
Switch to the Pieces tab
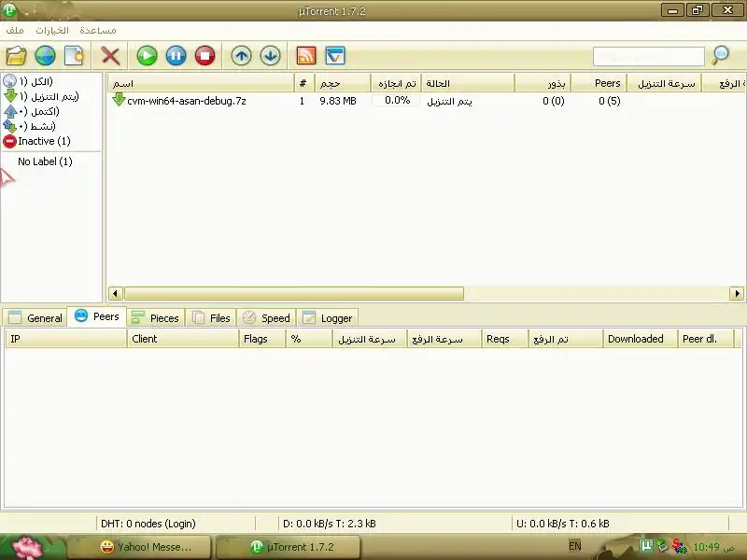pos(155,317)
